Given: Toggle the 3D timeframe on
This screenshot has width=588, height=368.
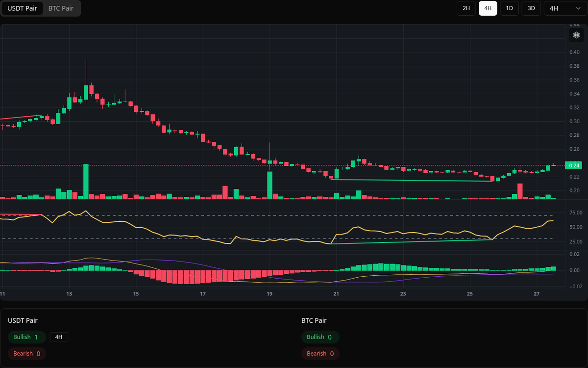Looking at the screenshot, I should coord(531,8).
